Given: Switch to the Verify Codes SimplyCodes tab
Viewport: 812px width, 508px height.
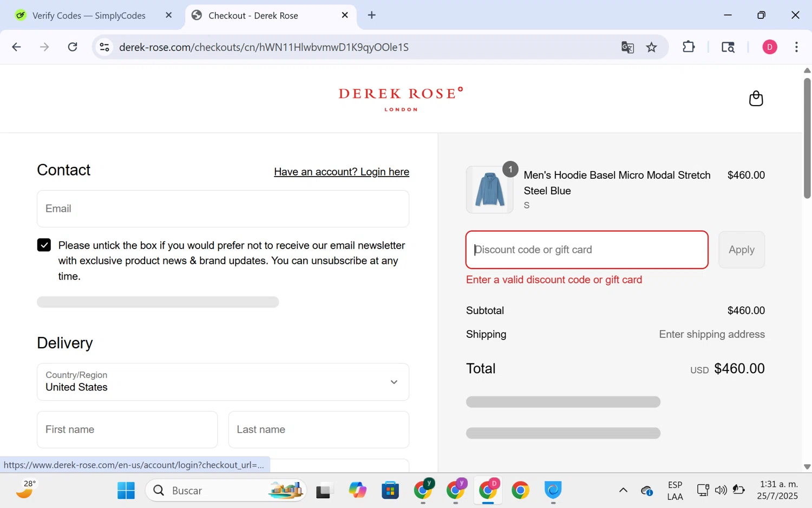Looking at the screenshot, I should pos(89,15).
